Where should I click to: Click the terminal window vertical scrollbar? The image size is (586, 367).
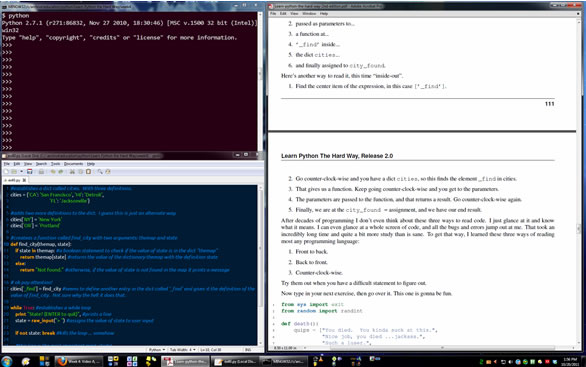coord(260,80)
